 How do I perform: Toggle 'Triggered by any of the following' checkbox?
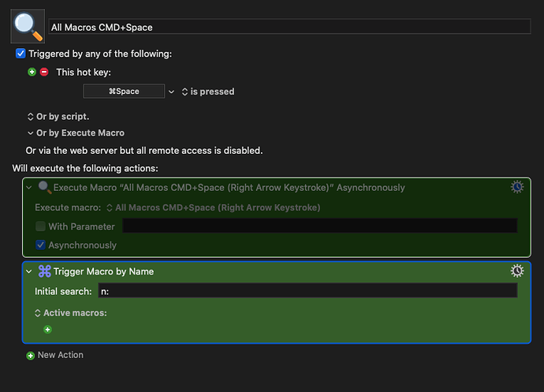coord(21,54)
